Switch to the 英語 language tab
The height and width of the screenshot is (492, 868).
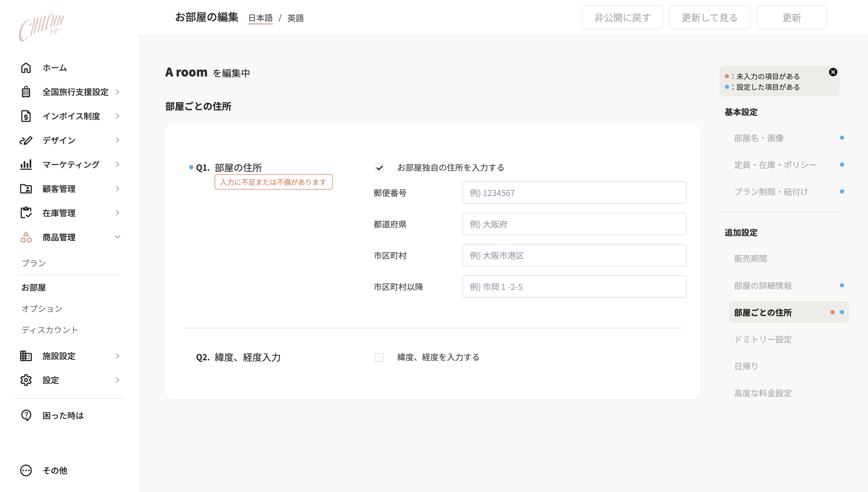click(x=296, y=18)
